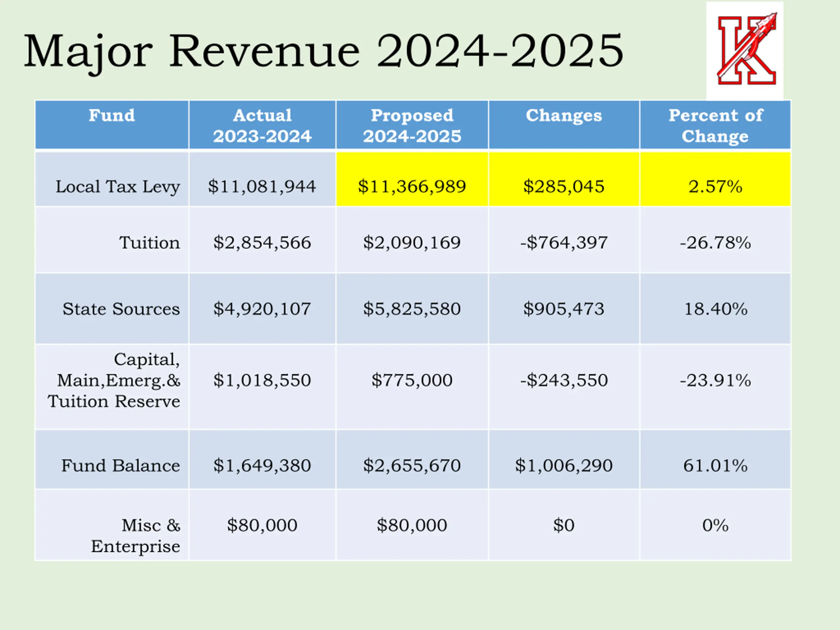Select the Capital, Main, Emerg. & Tuition Reserve label
This screenshot has height=630, width=840.
pyautogui.click(x=114, y=380)
